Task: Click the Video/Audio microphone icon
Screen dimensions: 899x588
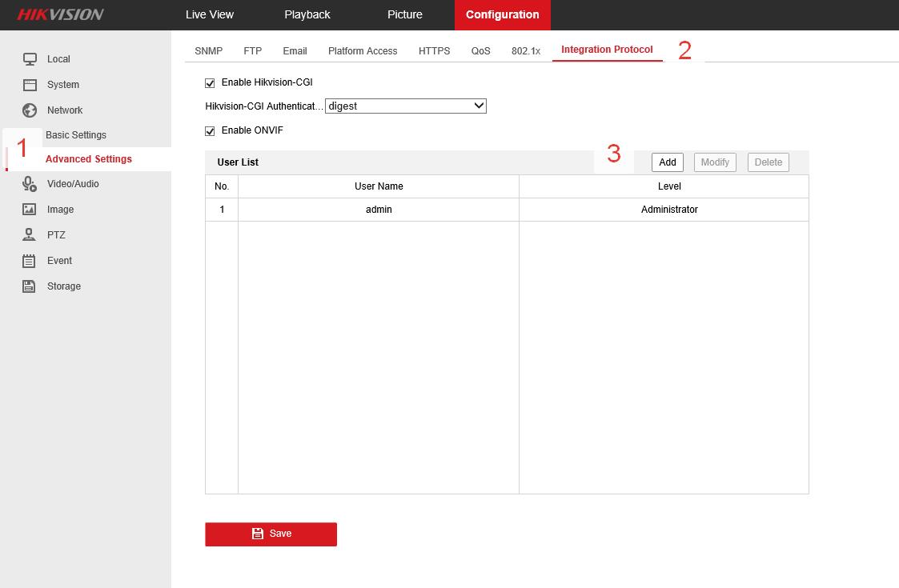Action: coord(30,184)
